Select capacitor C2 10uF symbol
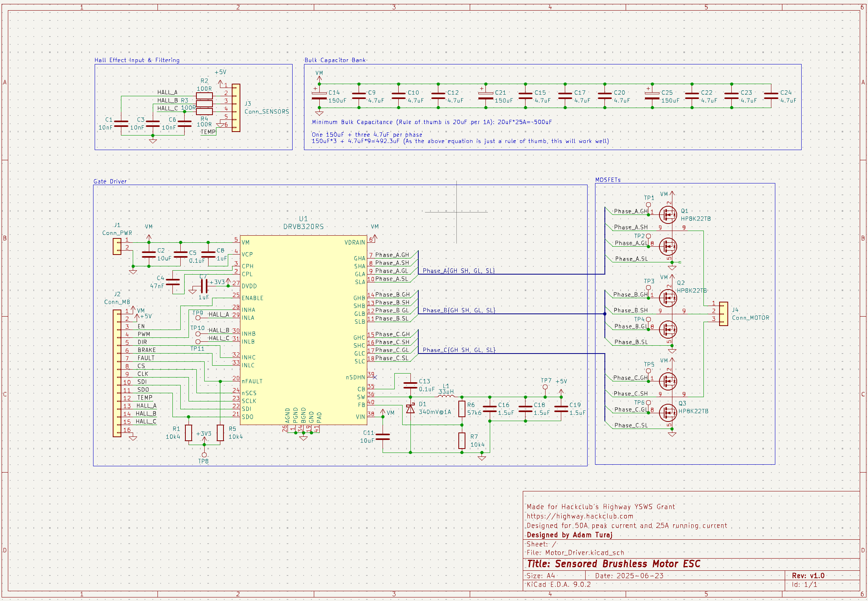The image size is (868, 601). click(149, 254)
